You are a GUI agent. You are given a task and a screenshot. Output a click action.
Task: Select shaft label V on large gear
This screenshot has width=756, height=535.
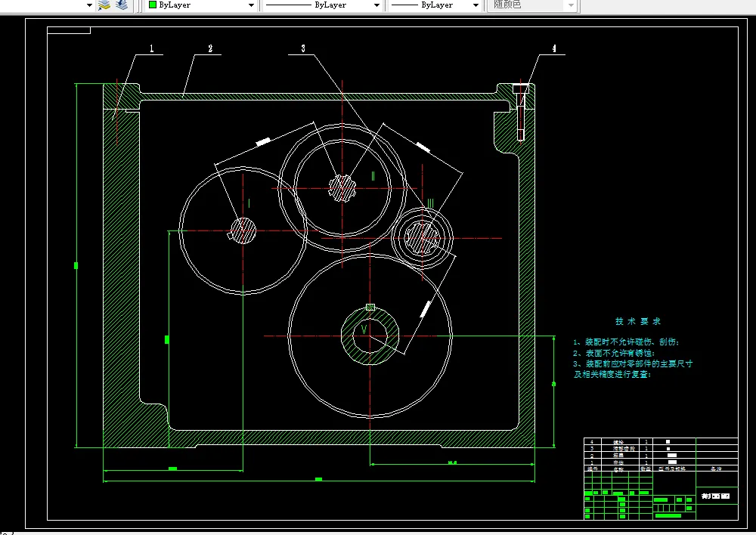364,329
